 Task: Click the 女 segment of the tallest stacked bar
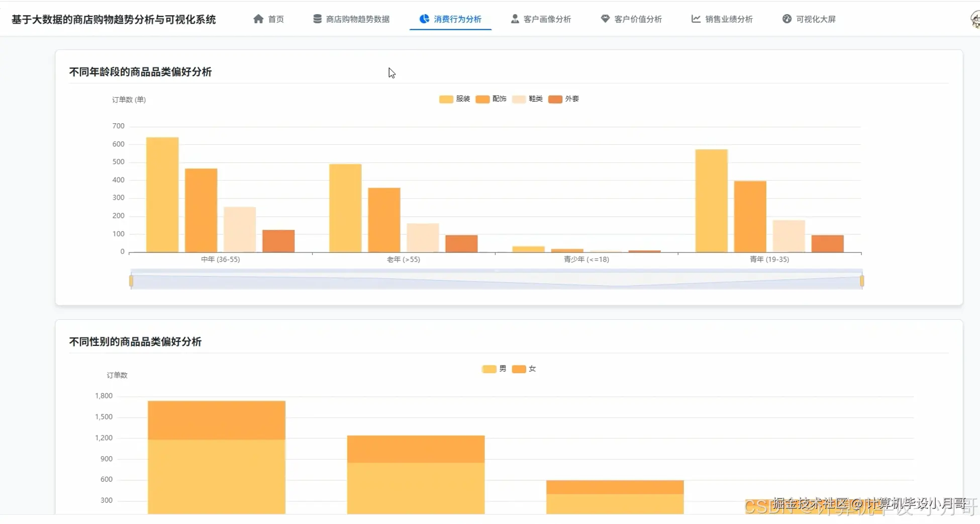tap(217, 420)
